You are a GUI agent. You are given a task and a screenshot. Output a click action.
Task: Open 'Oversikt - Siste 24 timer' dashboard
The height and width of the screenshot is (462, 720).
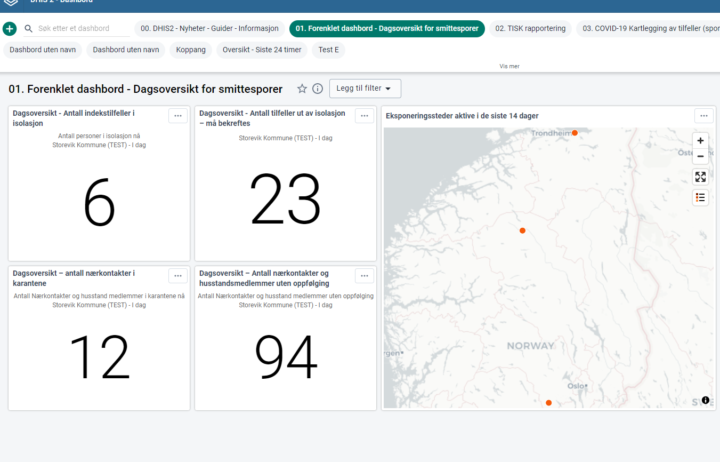[262, 50]
